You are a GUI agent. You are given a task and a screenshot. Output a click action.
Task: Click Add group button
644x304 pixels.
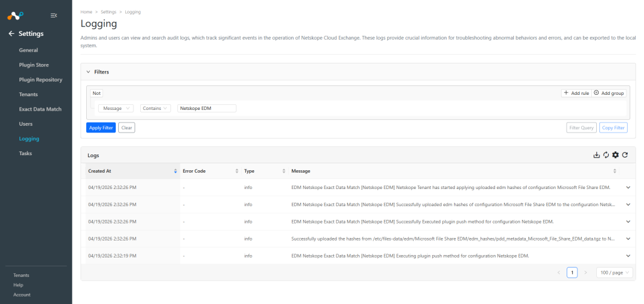pyautogui.click(x=609, y=93)
